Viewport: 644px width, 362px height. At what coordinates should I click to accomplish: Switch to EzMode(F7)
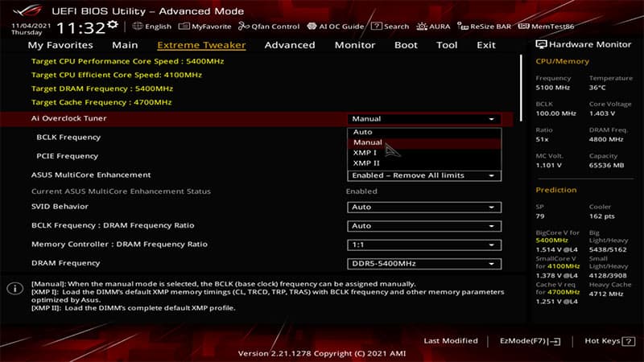coord(530,341)
